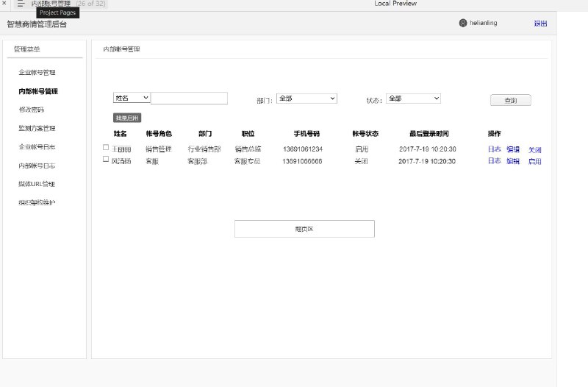Click the user avatar icon beside helianling
Screen dimensions: 588x387
463,23
